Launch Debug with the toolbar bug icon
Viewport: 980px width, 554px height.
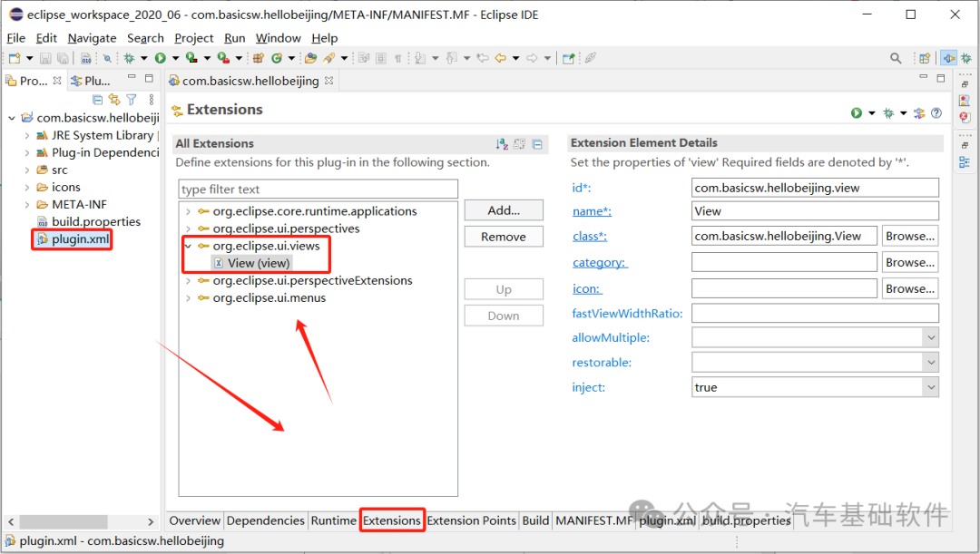click(x=129, y=58)
